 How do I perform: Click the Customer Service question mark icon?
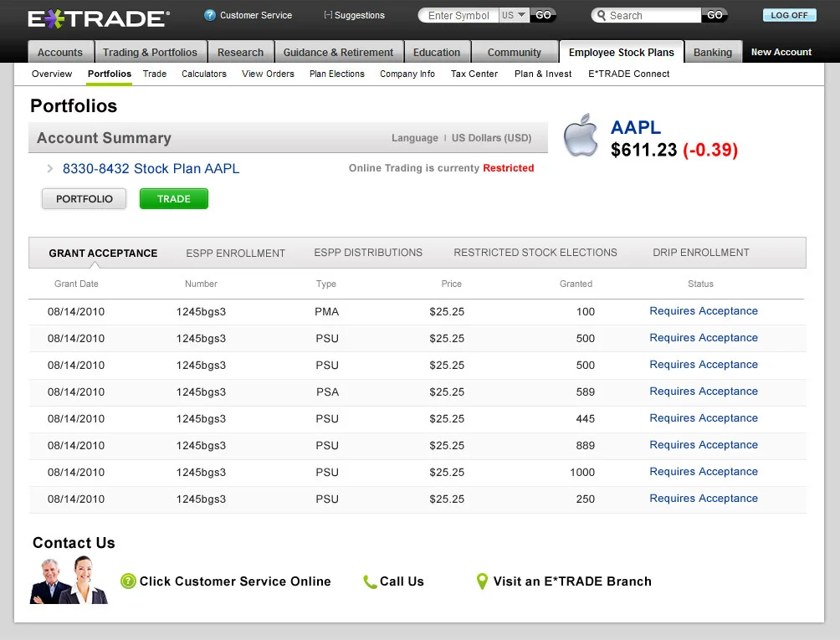coord(210,15)
